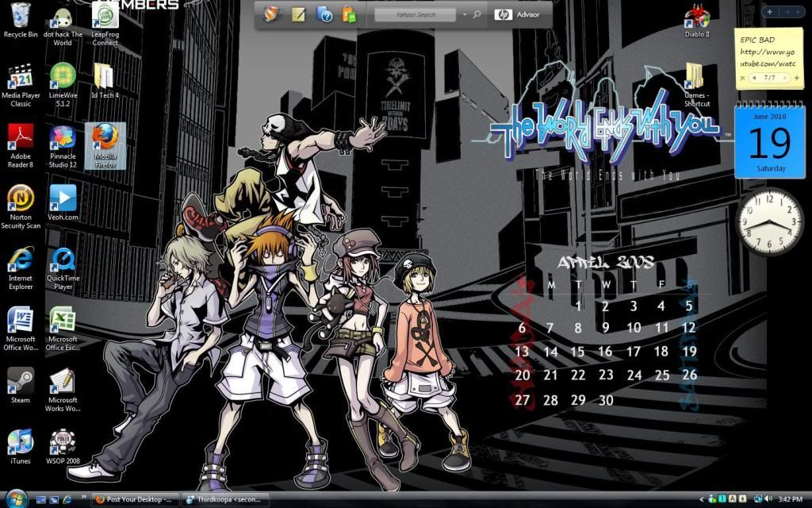This screenshot has height=508, width=812.
Task: Launch the LeapFrog Connect shortcut
Action: pyautogui.click(x=105, y=23)
